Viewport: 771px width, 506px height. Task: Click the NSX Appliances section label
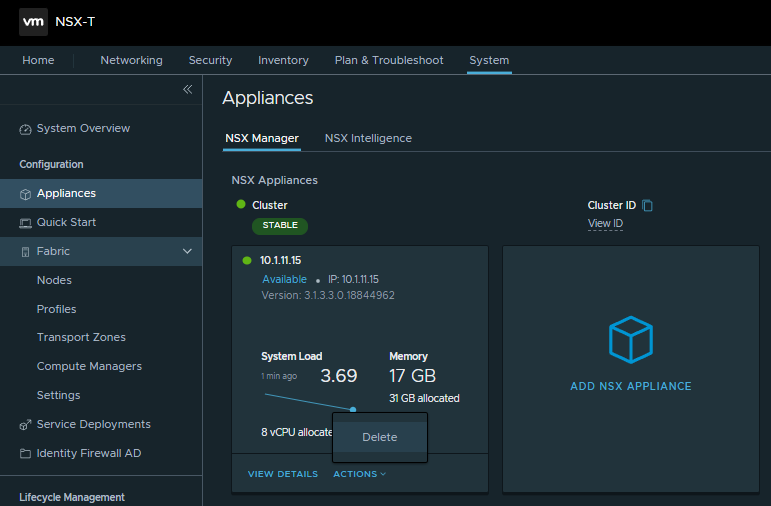coord(275,180)
